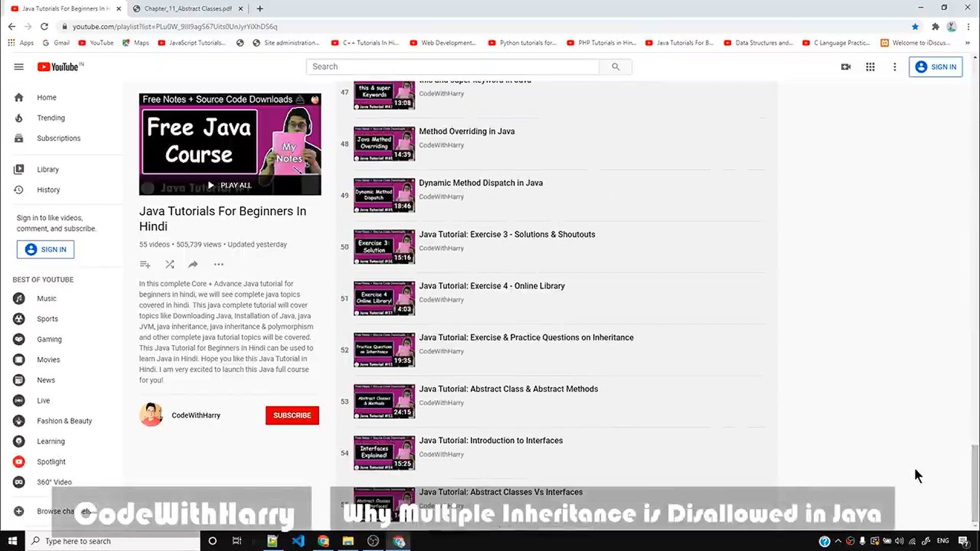The height and width of the screenshot is (551, 980).
Task: Open Learning category in sidebar
Action: point(51,441)
